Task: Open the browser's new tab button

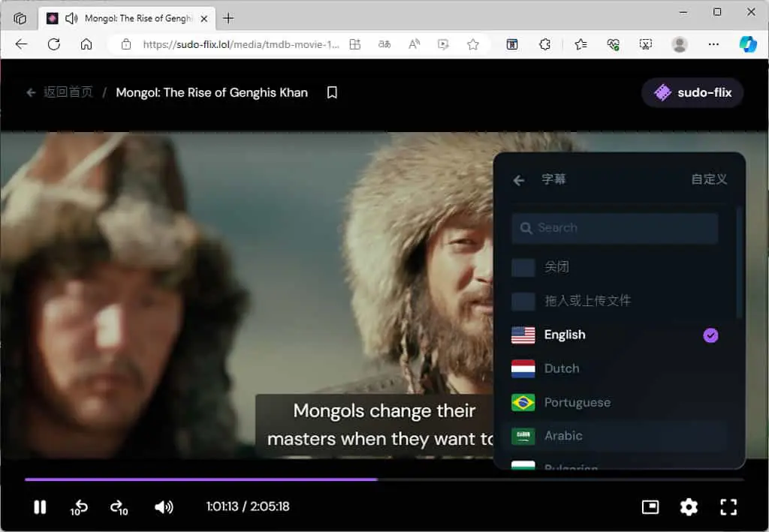Action: (x=228, y=19)
